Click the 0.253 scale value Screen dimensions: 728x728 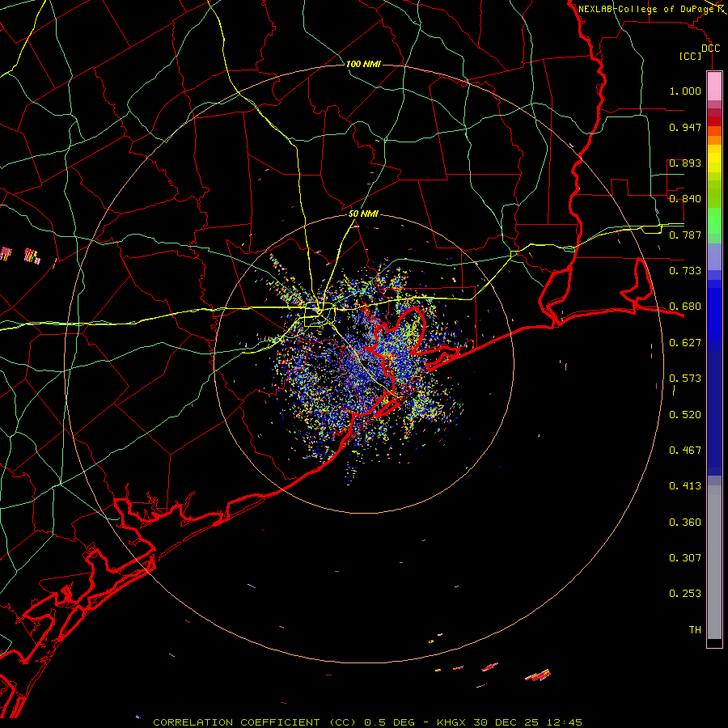coord(685,594)
